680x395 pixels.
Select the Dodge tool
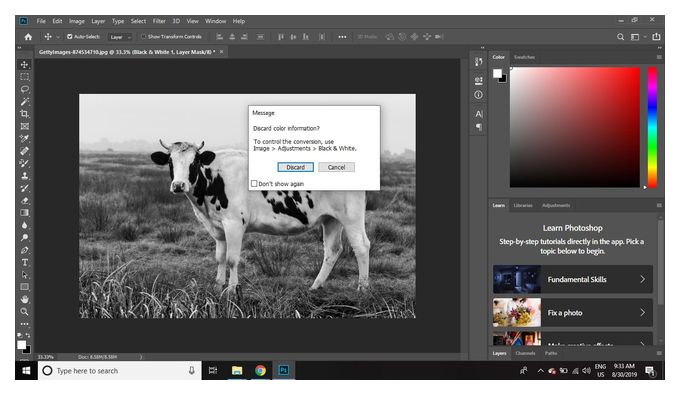point(25,238)
